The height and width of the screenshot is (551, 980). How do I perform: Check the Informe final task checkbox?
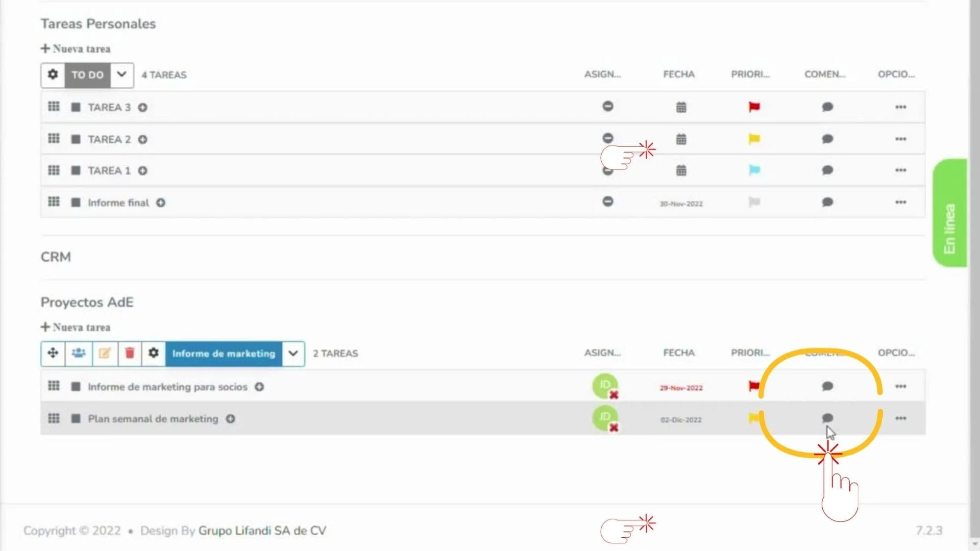pyautogui.click(x=76, y=203)
